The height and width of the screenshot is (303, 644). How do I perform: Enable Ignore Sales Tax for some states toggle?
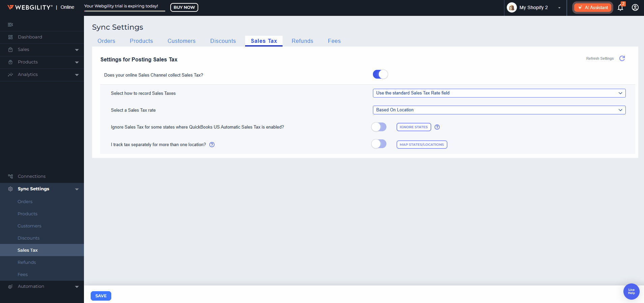coord(379,127)
